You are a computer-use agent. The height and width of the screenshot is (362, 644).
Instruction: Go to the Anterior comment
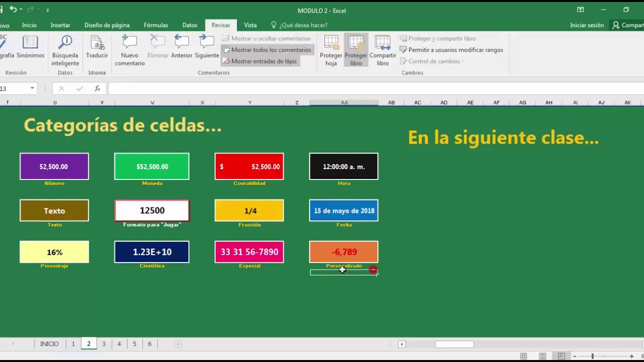[x=182, y=47]
